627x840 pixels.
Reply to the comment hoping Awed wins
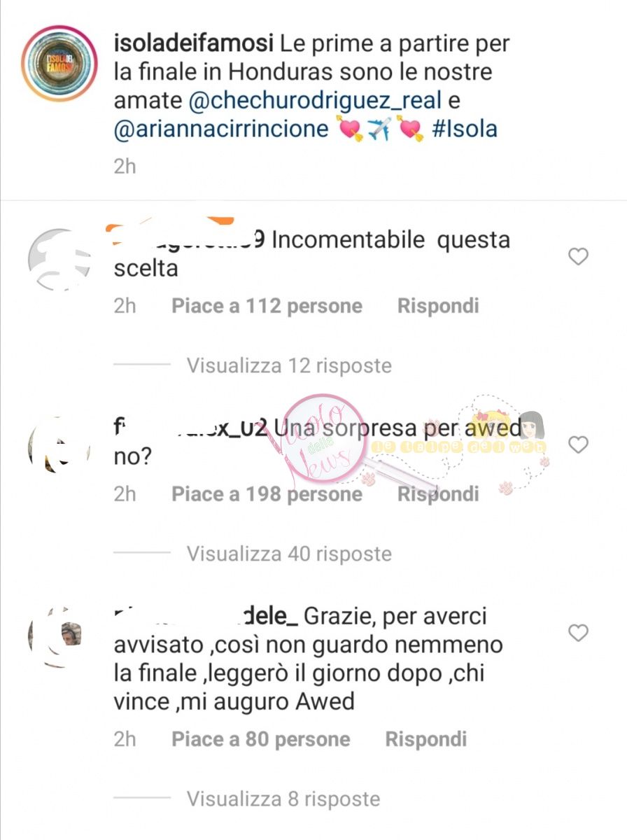click(x=426, y=739)
